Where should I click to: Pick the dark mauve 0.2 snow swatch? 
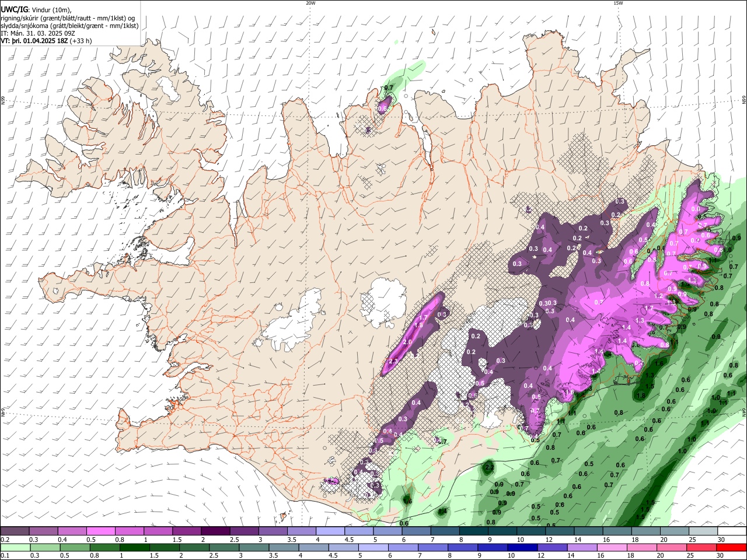point(15,531)
